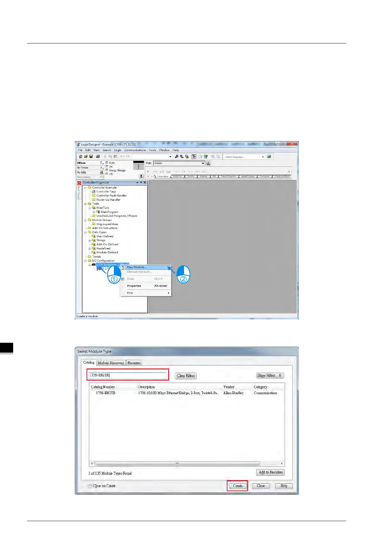Open the search combo box dropdown in toolbar
This screenshot has width=392, height=554.
(x=170, y=157)
